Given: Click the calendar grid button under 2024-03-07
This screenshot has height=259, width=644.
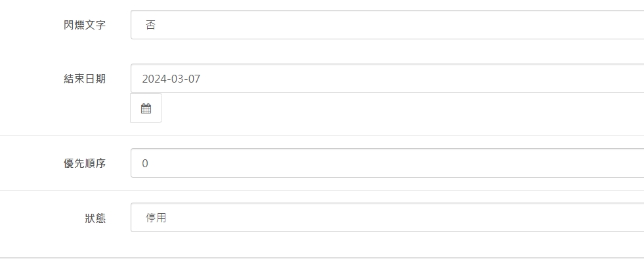Looking at the screenshot, I should click(146, 108).
